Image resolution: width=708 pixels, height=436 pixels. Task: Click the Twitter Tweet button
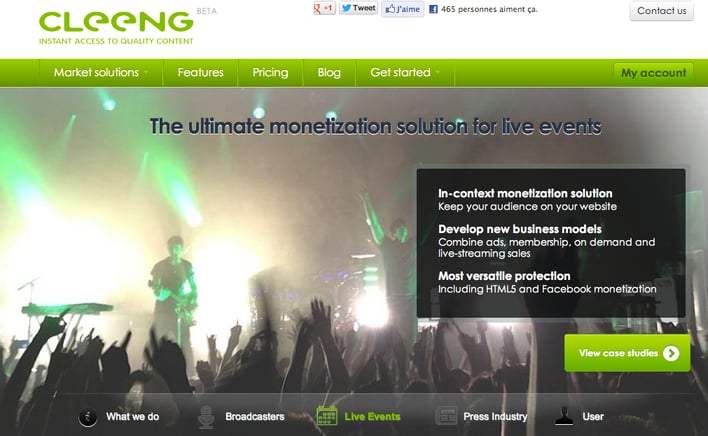(x=359, y=8)
